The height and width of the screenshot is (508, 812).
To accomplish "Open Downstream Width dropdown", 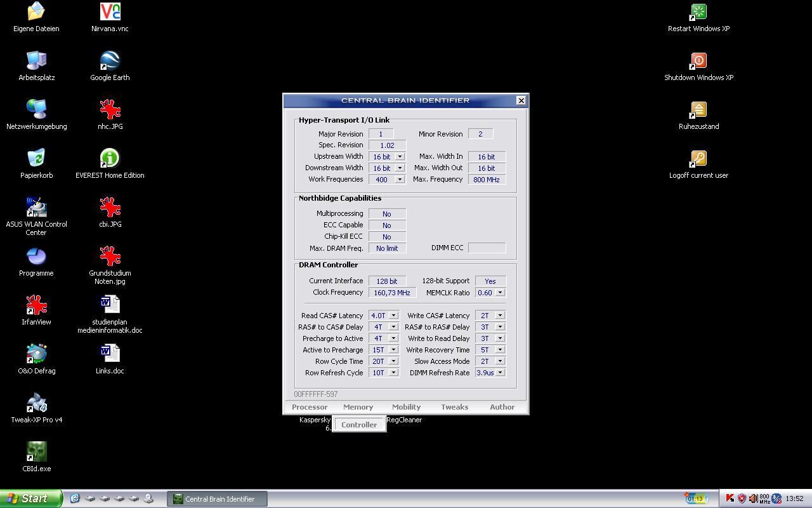I will tap(400, 168).
